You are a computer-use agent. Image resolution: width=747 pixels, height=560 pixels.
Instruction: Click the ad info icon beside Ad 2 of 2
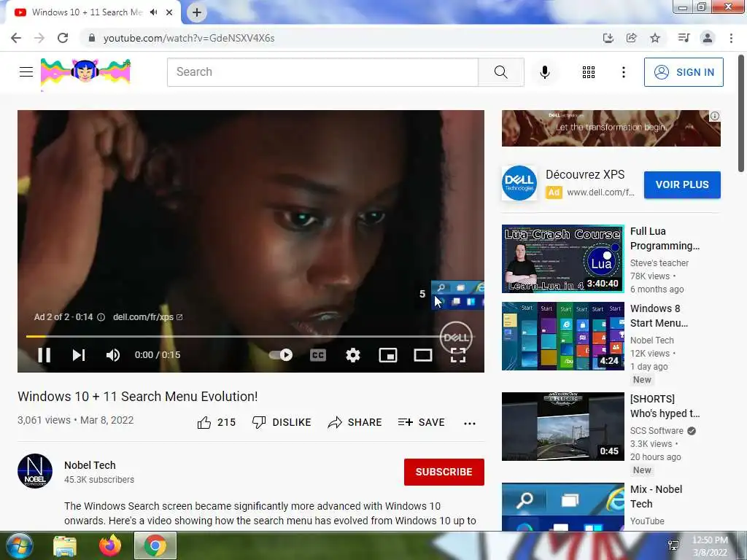click(x=101, y=317)
